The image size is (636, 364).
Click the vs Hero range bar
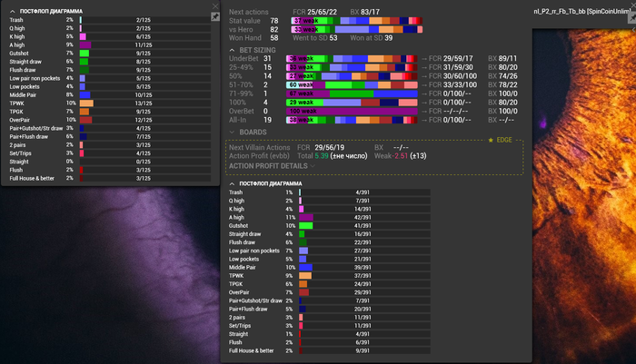(357, 30)
